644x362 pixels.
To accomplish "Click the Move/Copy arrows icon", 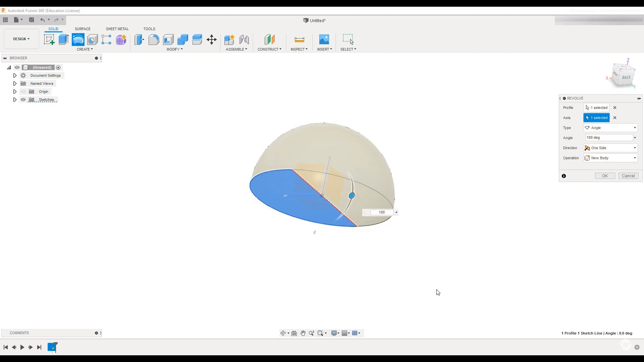I will [x=212, y=40].
